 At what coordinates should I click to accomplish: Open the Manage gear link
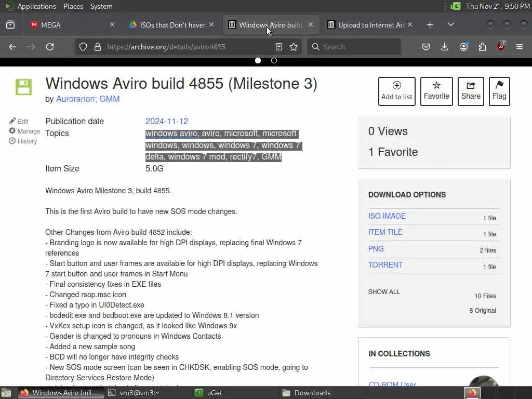24,131
